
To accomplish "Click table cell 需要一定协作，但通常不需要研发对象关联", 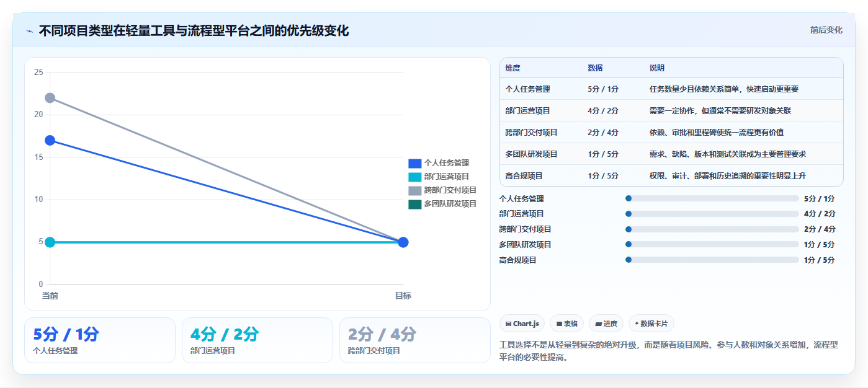I will [x=720, y=111].
